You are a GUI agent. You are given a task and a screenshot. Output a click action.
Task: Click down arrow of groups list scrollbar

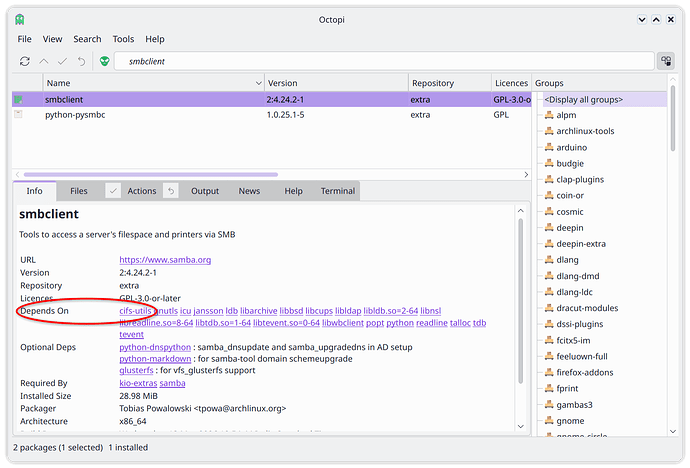click(x=673, y=431)
